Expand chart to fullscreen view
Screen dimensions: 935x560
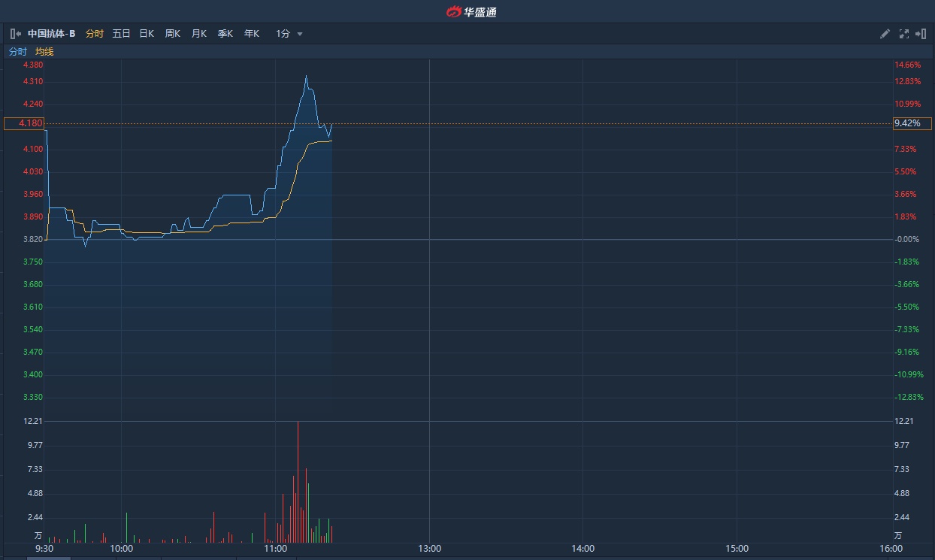[x=904, y=34]
